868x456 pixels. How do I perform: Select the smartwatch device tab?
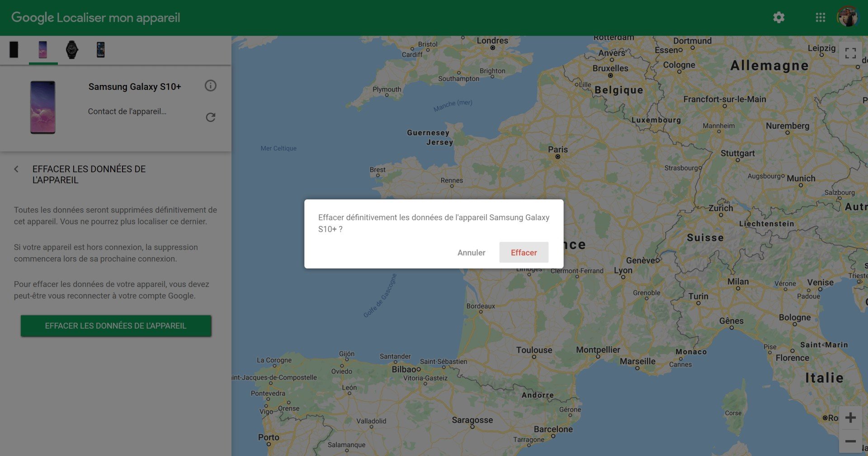coord(72,50)
